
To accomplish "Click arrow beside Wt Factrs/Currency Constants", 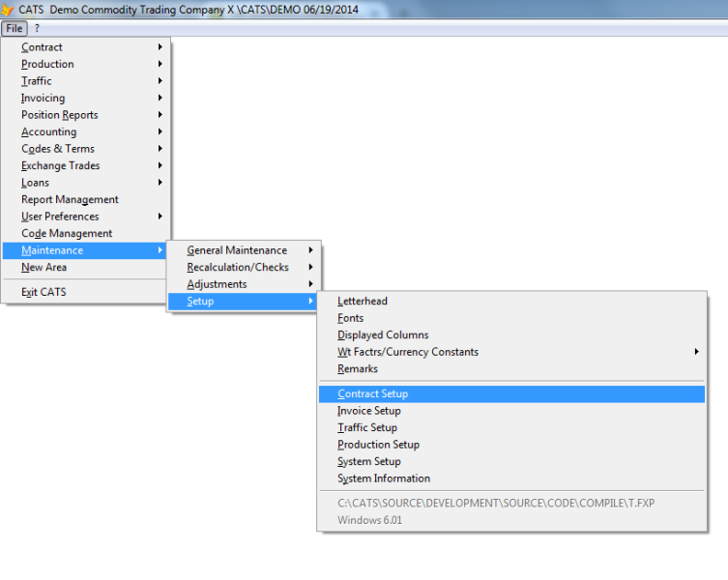I will [x=696, y=352].
